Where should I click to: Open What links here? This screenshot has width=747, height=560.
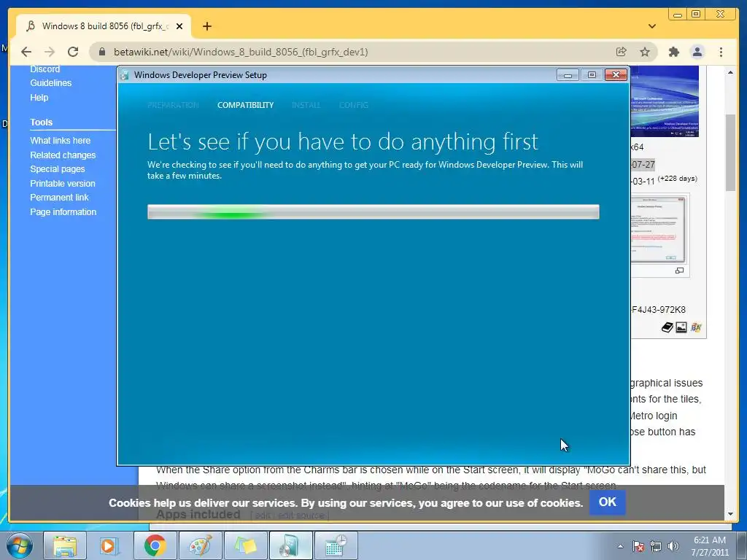click(60, 141)
